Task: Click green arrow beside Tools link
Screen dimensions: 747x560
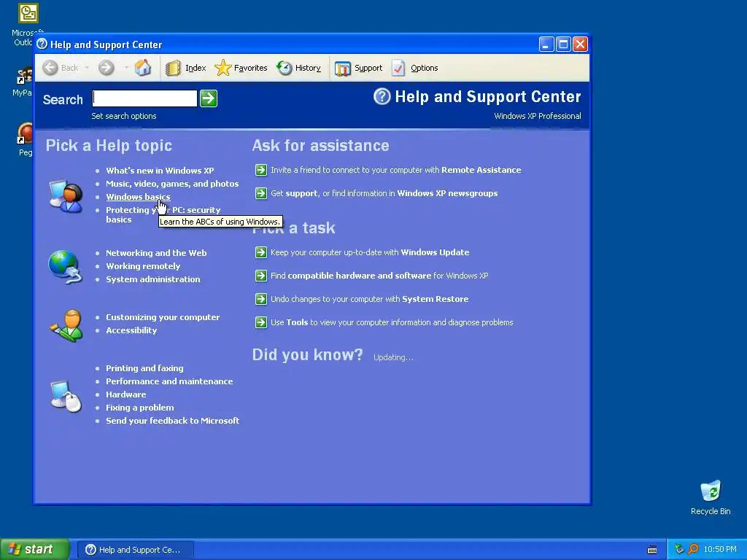Action: coord(261,322)
